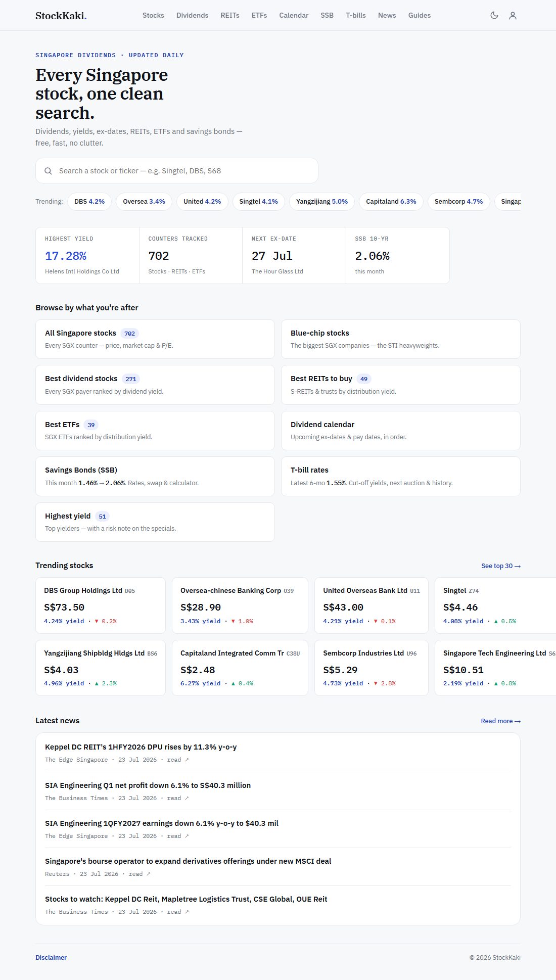Follow the See top 30 link

(501, 566)
